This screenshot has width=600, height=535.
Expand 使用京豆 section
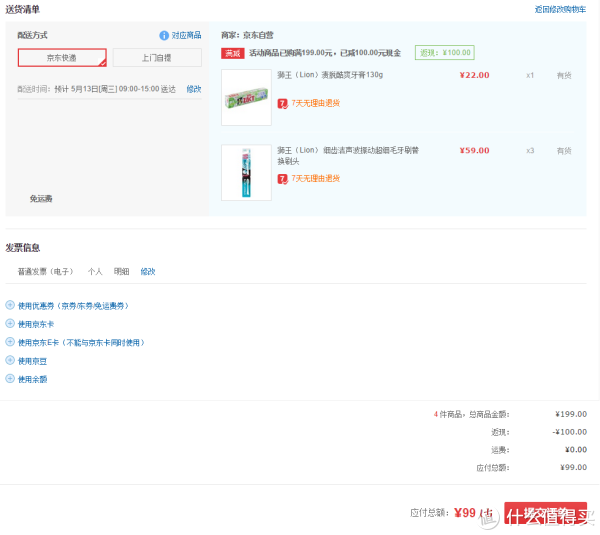tap(32, 361)
